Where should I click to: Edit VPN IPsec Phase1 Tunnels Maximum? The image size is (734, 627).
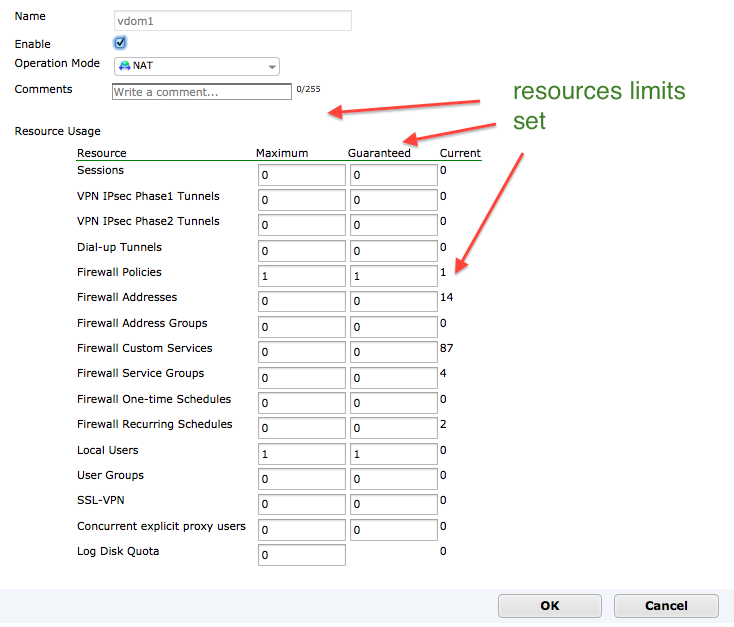(302, 200)
